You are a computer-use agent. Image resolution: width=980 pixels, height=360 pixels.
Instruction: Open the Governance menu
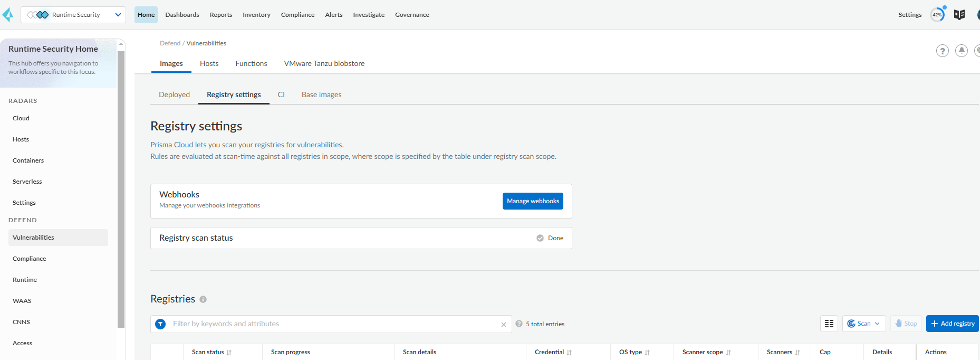412,15
